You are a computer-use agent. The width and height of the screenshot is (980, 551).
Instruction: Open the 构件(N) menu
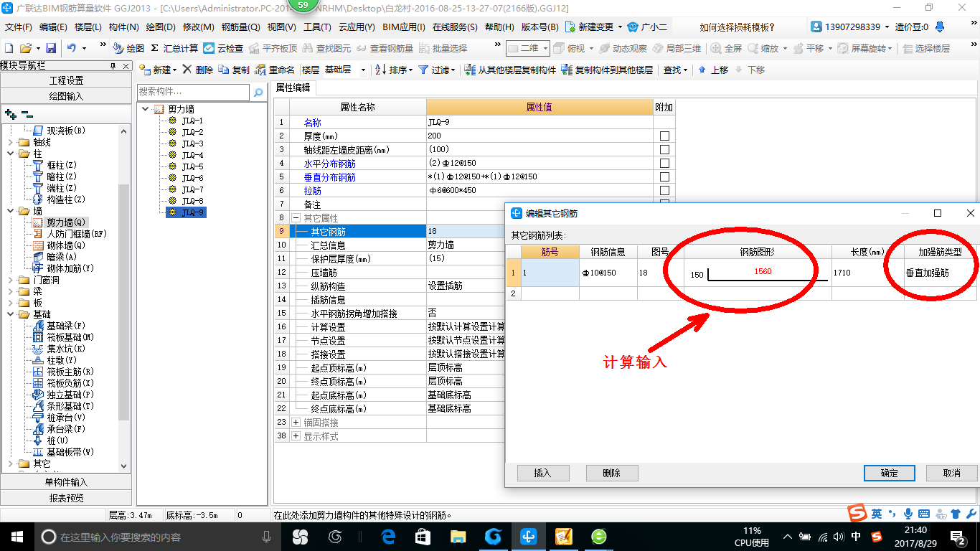(x=123, y=27)
